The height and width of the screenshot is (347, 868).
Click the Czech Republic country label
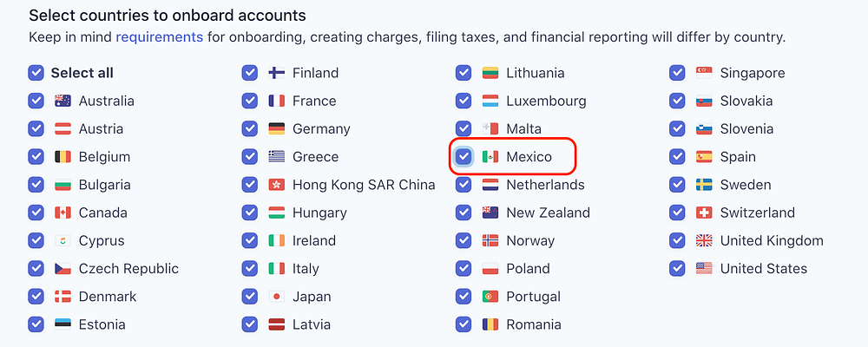(128, 269)
